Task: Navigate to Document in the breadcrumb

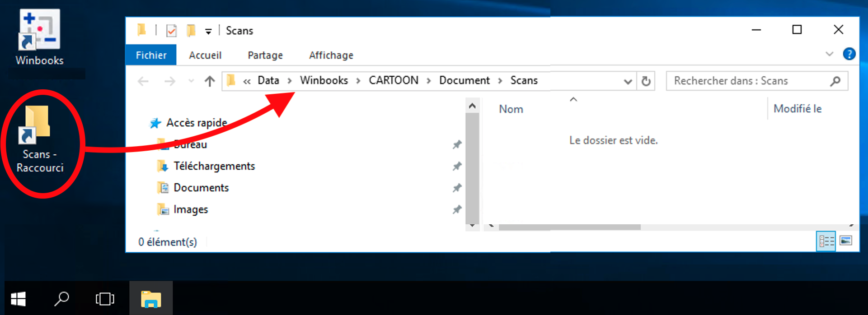Action: (x=464, y=80)
